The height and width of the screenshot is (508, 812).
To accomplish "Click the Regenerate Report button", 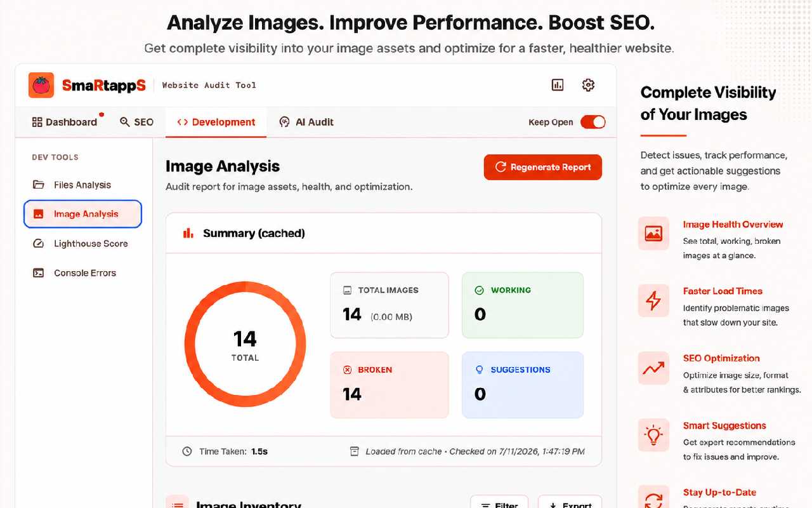I will pyautogui.click(x=542, y=167).
